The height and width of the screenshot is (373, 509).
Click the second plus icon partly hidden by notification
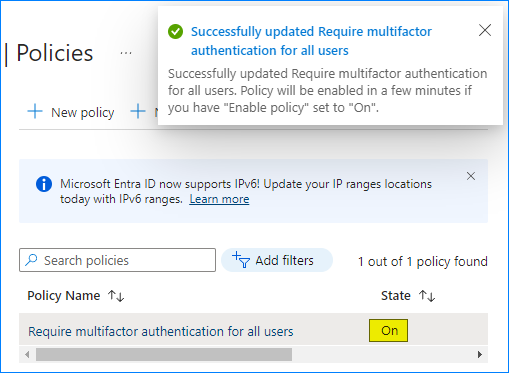[x=138, y=111]
